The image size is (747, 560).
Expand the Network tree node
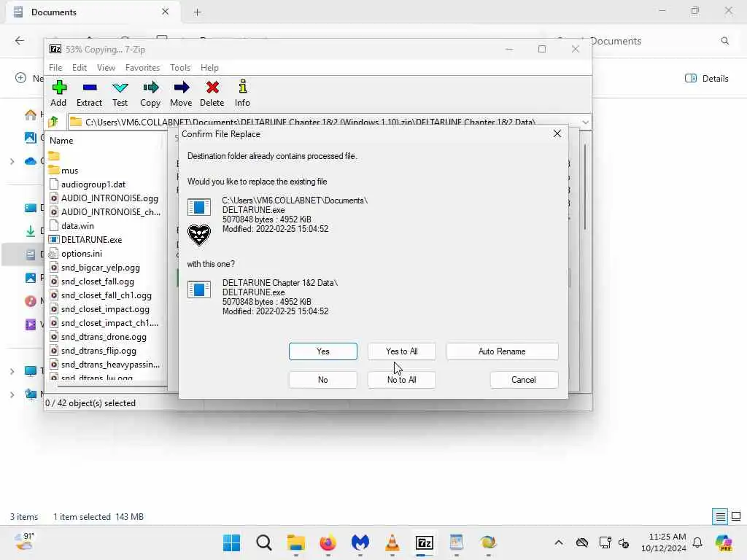12,394
